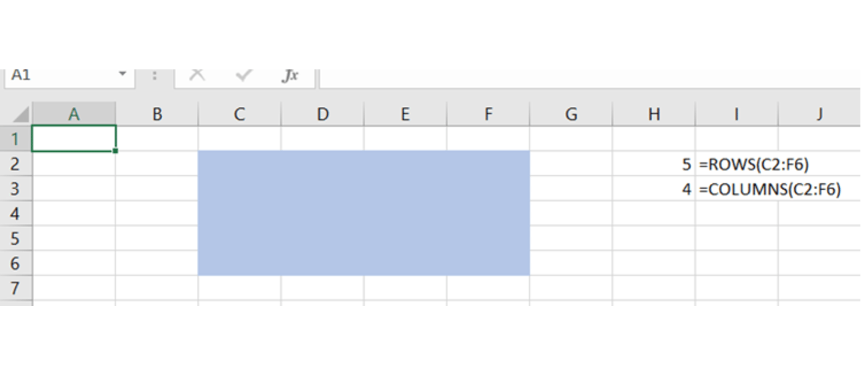Select column C header
The height and width of the screenshot is (372, 868).
point(239,114)
